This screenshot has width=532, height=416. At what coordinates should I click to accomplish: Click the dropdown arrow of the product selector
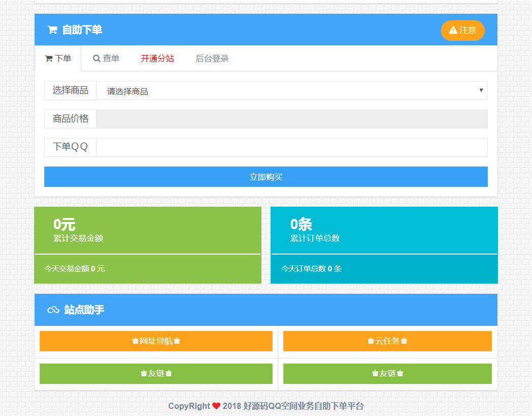click(x=481, y=90)
